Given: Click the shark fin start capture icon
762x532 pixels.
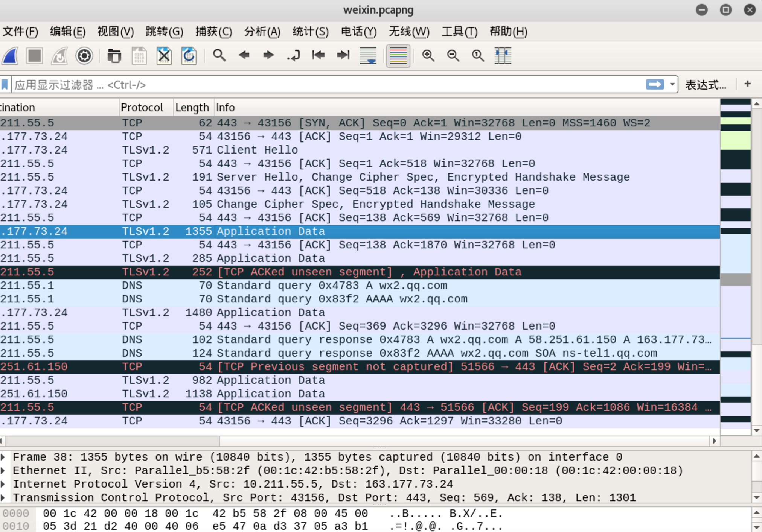Looking at the screenshot, I should pos(11,56).
